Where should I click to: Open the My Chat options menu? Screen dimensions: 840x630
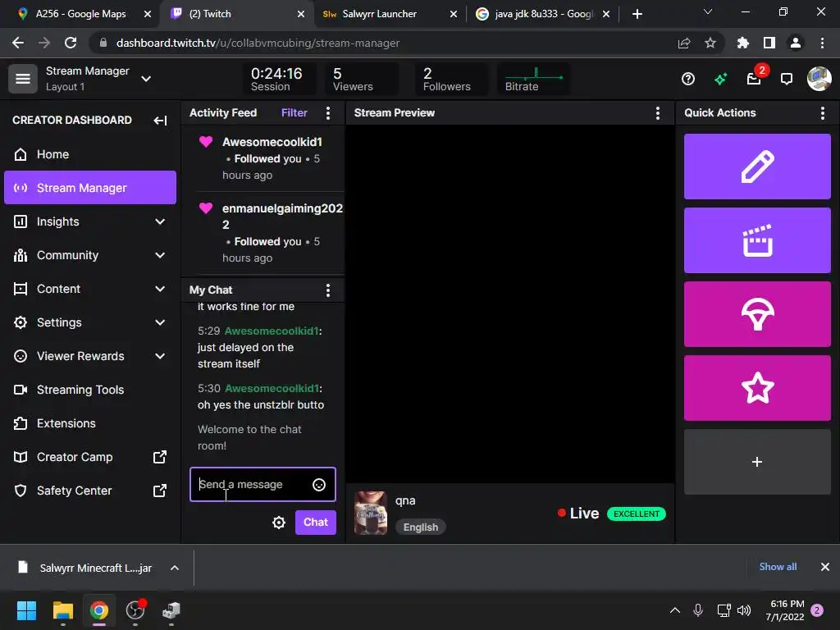pos(328,290)
